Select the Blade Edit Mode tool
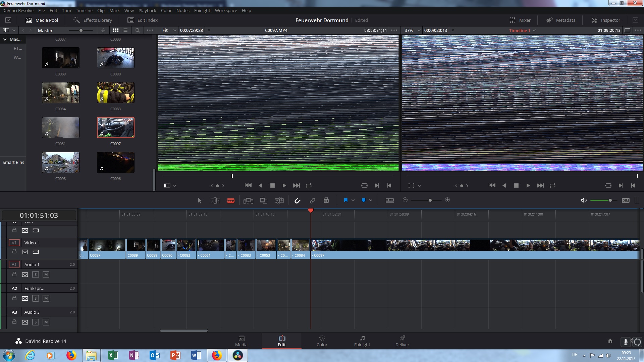This screenshot has width=644, height=362. pyautogui.click(x=231, y=200)
